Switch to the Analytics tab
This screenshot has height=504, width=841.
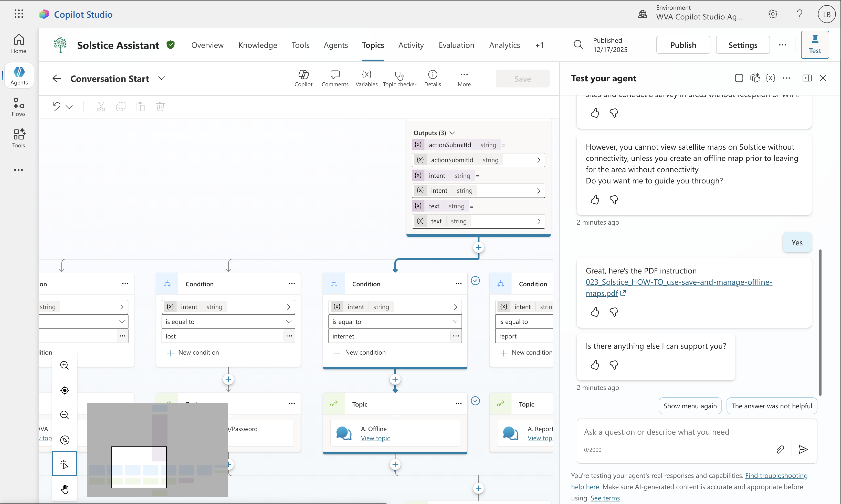(504, 45)
